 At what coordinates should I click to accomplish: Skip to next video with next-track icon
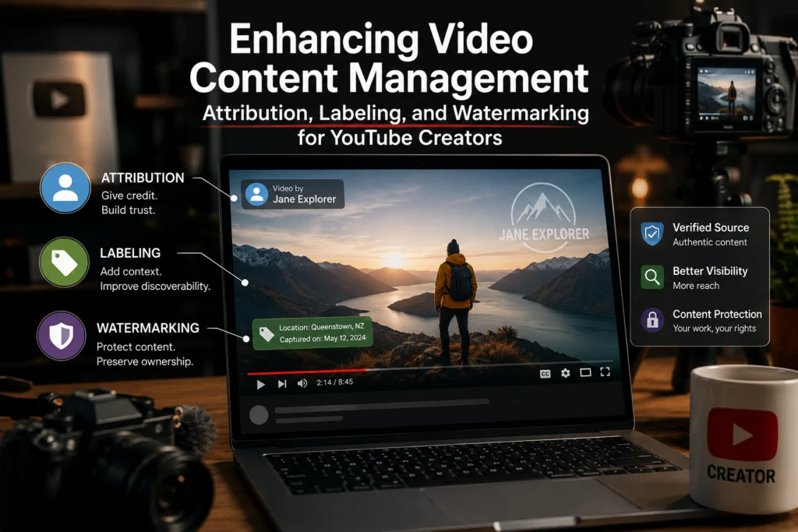click(x=282, y=384)
